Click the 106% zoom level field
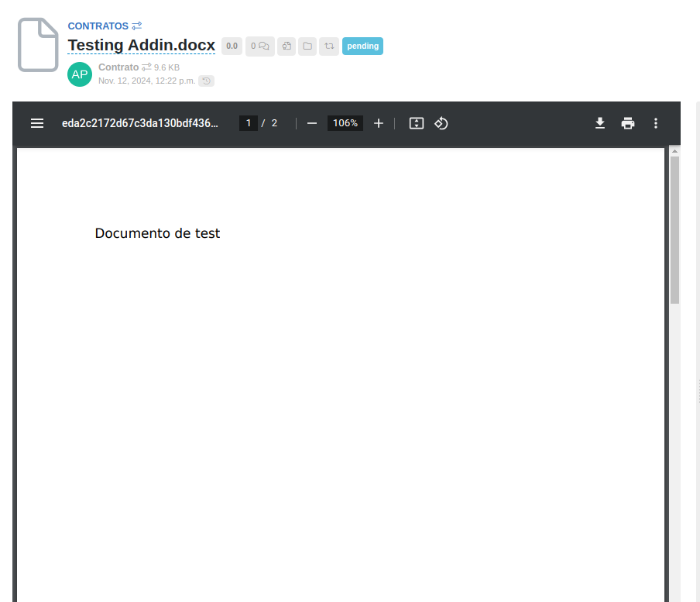 pyautogui.click(x=345, y=123)
